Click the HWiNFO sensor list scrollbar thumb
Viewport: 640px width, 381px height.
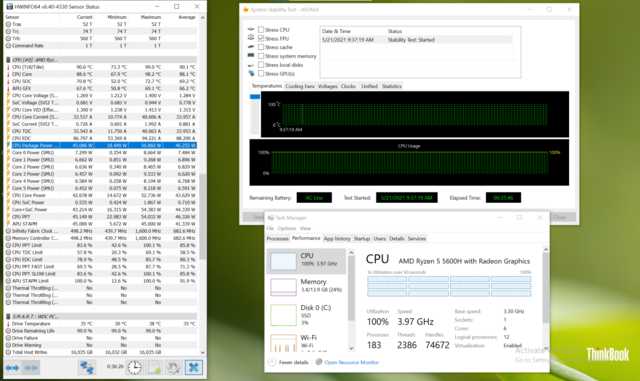202,216
